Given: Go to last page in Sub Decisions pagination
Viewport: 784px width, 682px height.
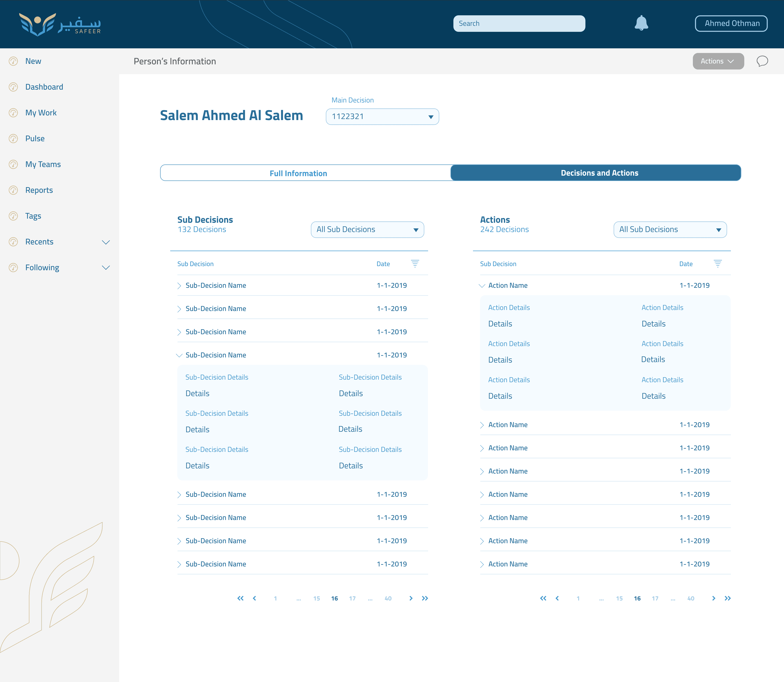Looking at the screenshot, I should (425, 598).
